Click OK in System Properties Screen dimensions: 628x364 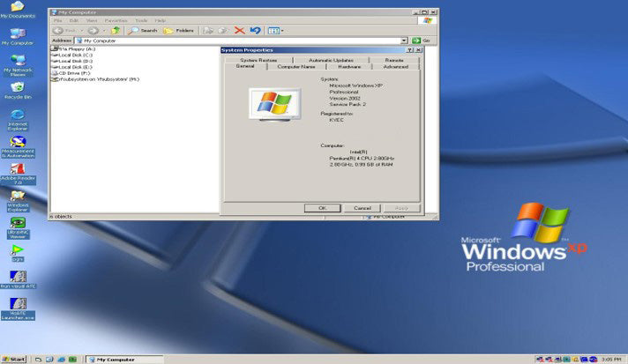pos(323,208)
